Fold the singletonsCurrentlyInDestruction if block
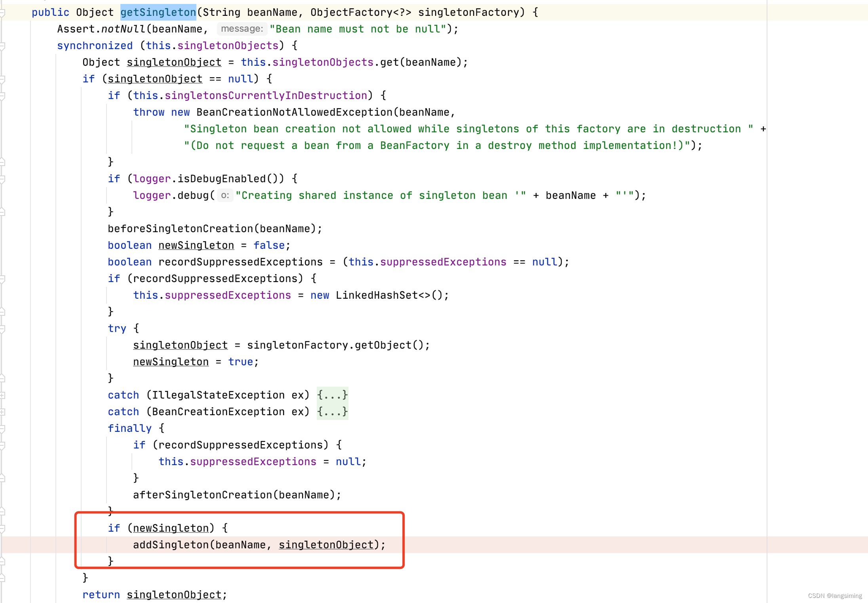Screen dimensions: 868x603 click(2, 96)
